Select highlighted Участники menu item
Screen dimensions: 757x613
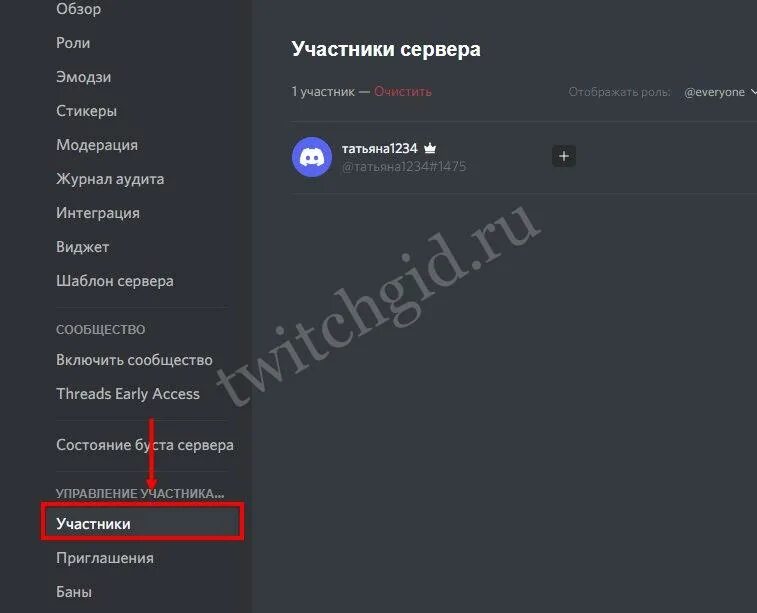click(x=142, y=522)
